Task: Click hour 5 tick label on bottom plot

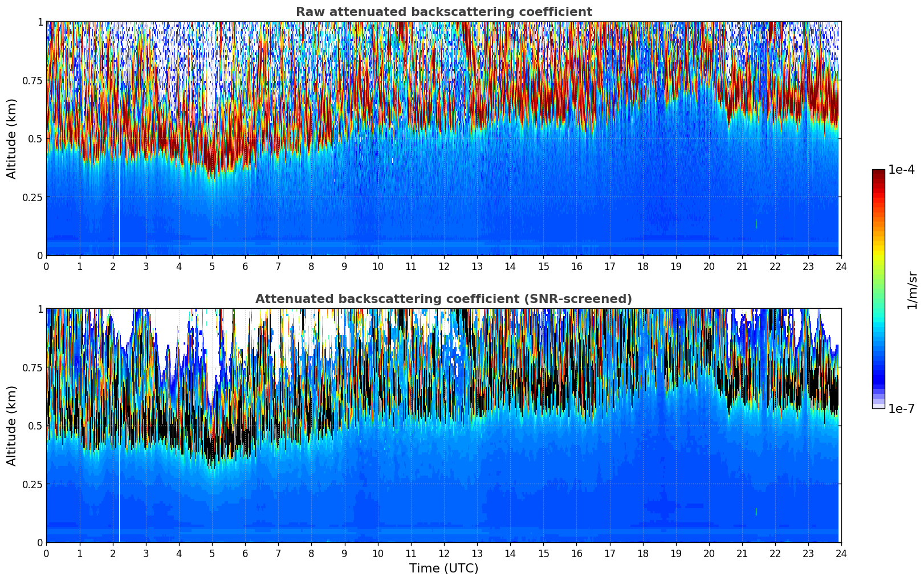Action: [x=212, y=554]
